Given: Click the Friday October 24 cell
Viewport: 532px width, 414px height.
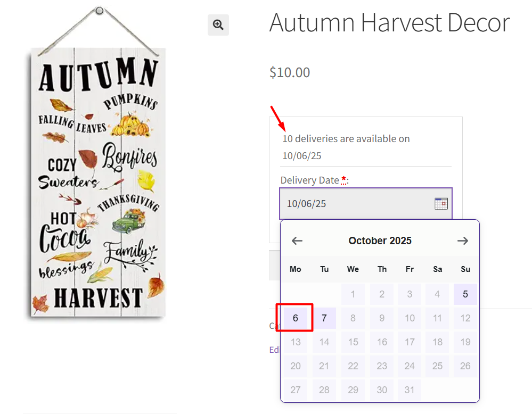Looking at the screenshot, I should click(x=410, y=366).
